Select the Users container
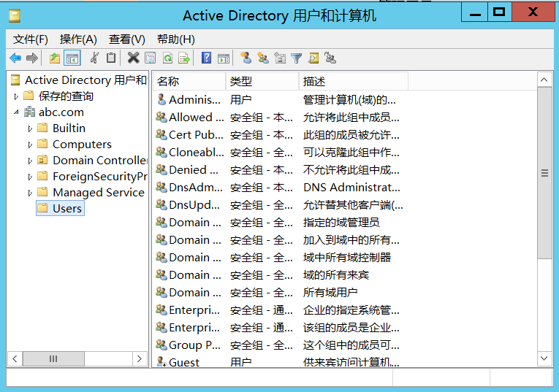Viewport: 559px width, 392px height. [x=60, y=208]
